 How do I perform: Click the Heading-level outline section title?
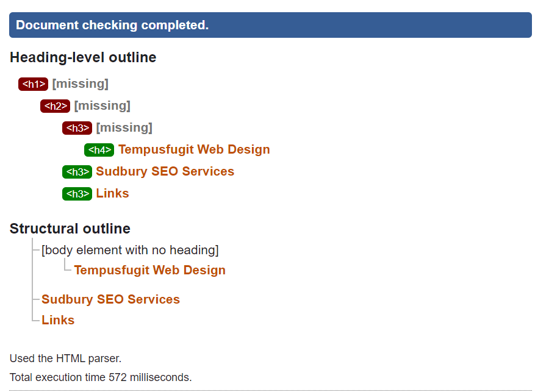click(83, 57)
